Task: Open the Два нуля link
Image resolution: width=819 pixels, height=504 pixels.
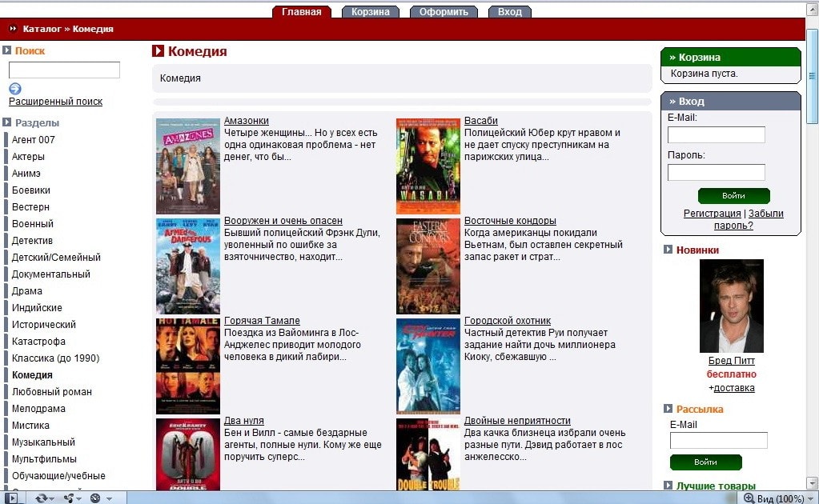Action: point(244,421)
